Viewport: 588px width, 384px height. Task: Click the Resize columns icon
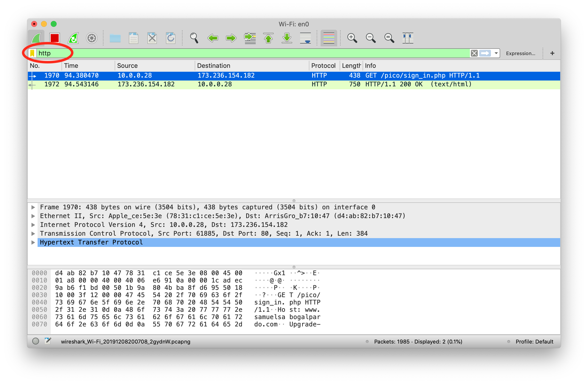coord(408,38)
